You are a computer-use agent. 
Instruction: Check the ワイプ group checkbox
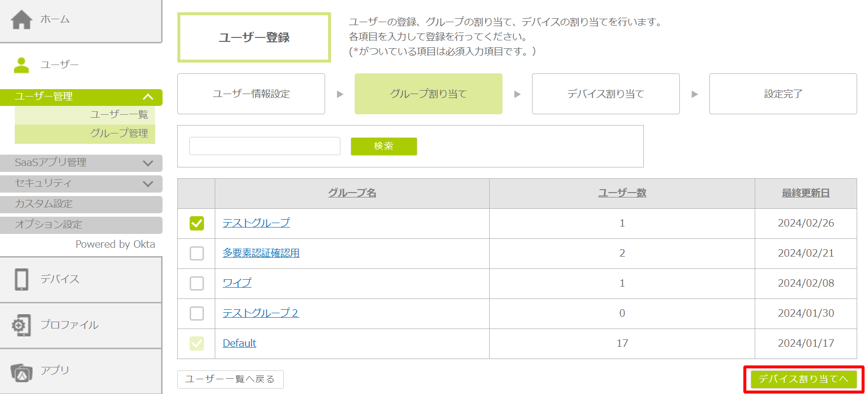pos(197,283)
